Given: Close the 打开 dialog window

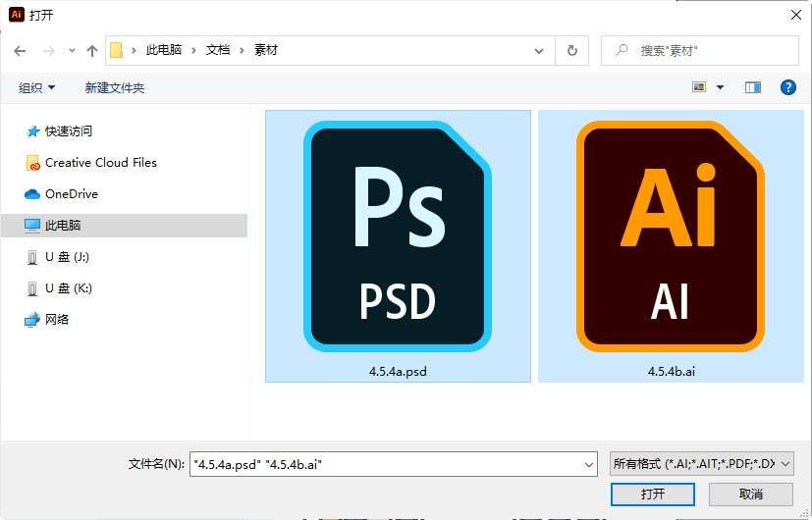Looking at the screenshot, I should 796,15.
